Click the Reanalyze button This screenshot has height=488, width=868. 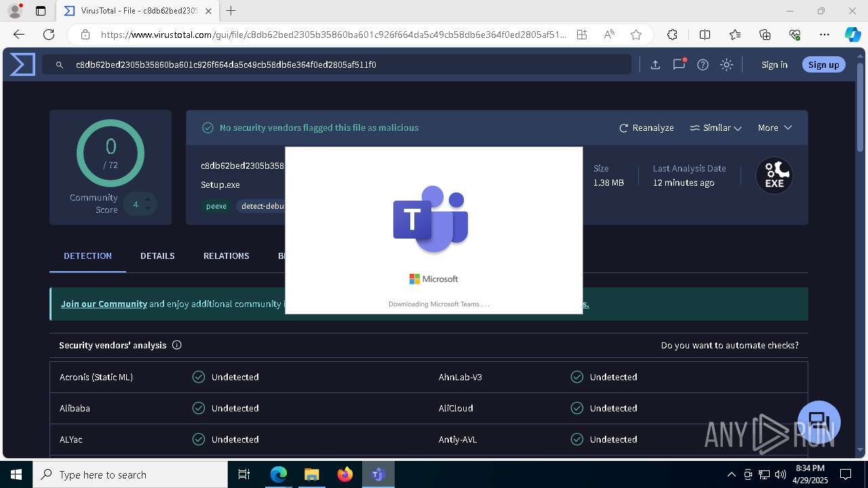tap(646, 127)
